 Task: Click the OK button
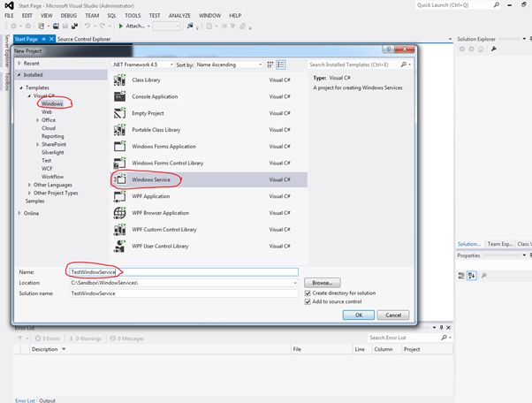pyautogui.click(x=359, y=316)
